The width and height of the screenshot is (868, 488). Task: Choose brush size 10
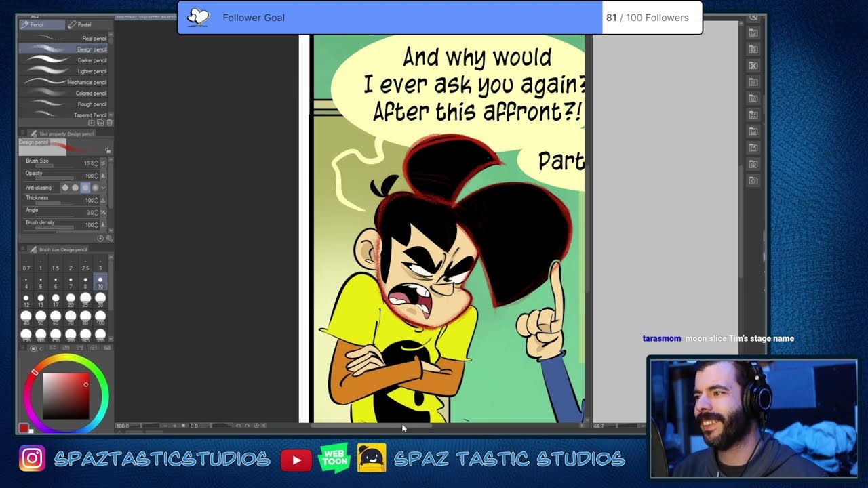coord(100,283)
